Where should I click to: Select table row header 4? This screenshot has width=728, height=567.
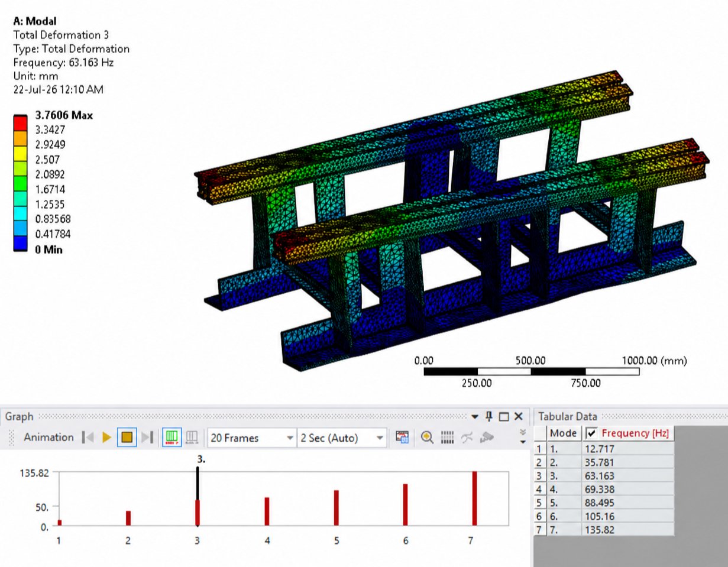[539, 490]
